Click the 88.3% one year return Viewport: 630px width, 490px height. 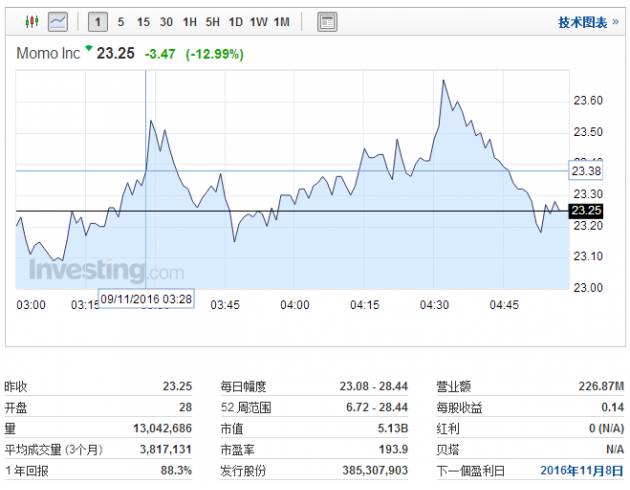point(176,470)
